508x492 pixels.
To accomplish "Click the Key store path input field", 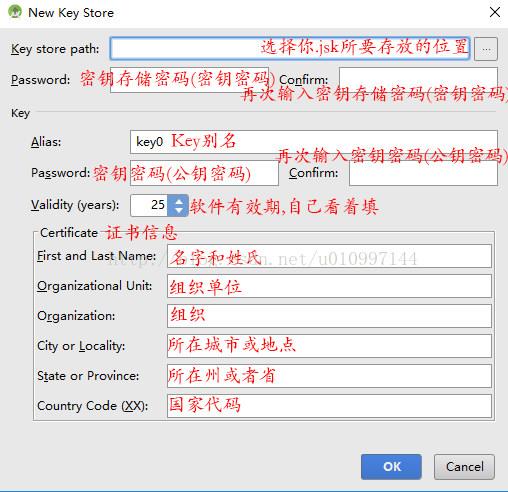I will click(290, 49).
